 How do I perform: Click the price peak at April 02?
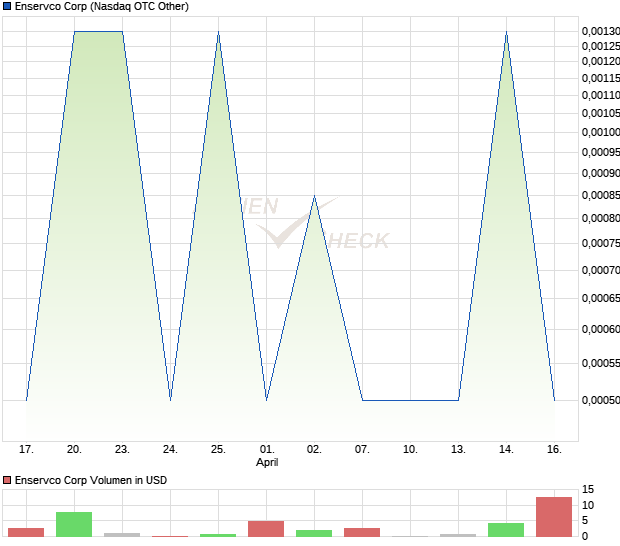pyautogui.click(x=314, y=196)
